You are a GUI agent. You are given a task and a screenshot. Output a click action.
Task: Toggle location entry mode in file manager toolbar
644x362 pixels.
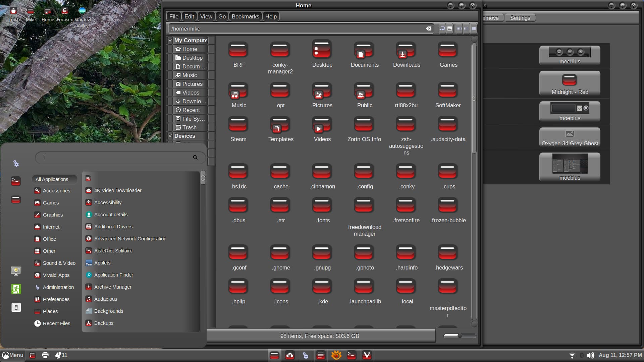tap(442, 28)
